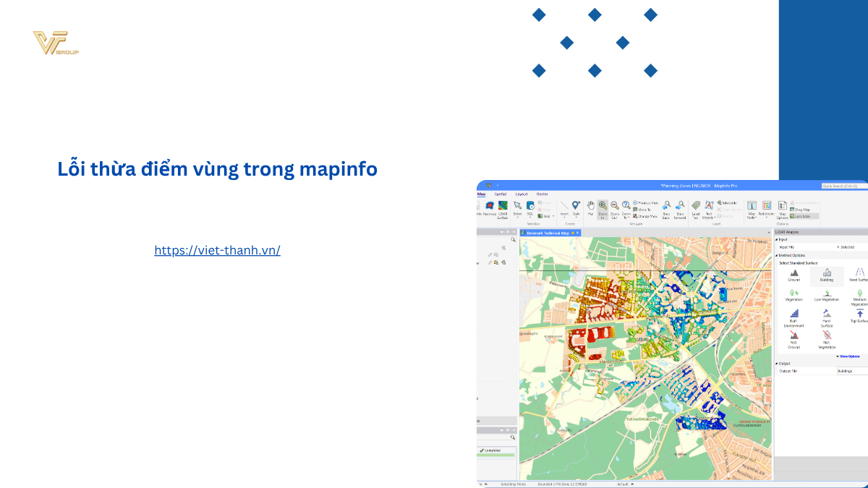Select the Ground surface icon
868x488 pixels.
pos(793,274)
